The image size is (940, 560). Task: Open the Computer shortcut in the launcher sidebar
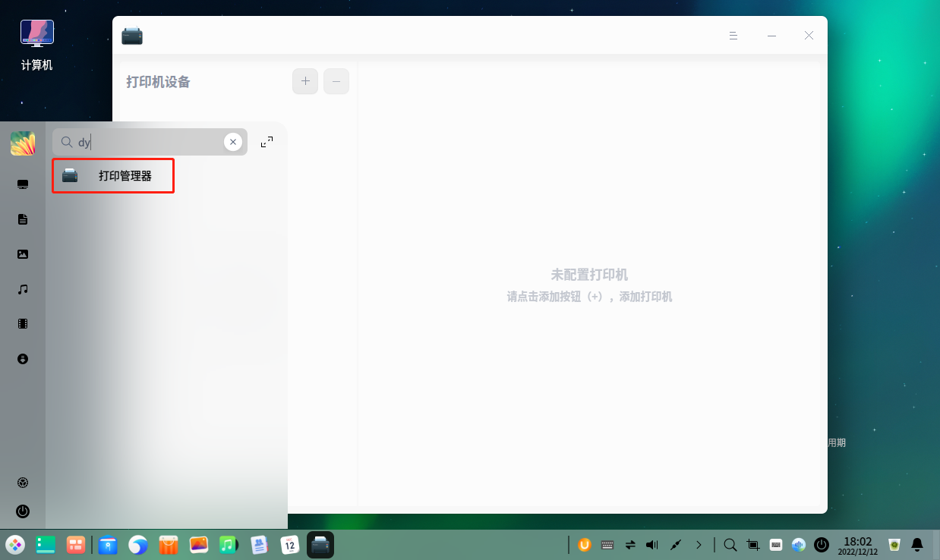pos(23,184)
